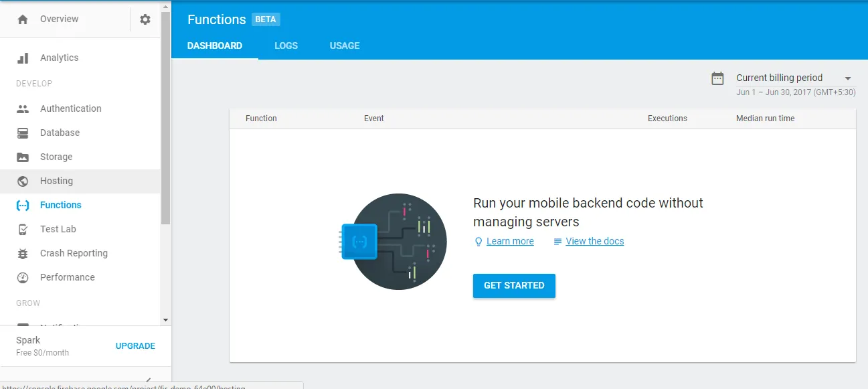Click the Event column header
The image size is (868, 389).
tap(374, 119)
